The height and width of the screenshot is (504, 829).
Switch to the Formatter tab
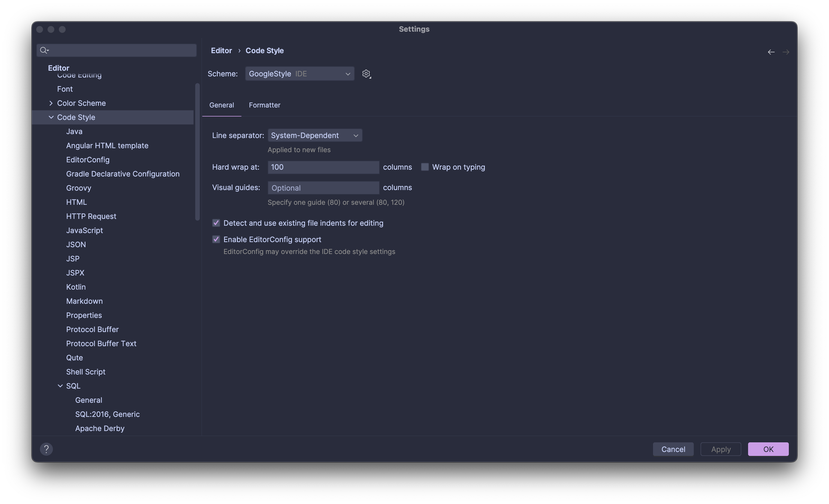(x=265, y=105)
